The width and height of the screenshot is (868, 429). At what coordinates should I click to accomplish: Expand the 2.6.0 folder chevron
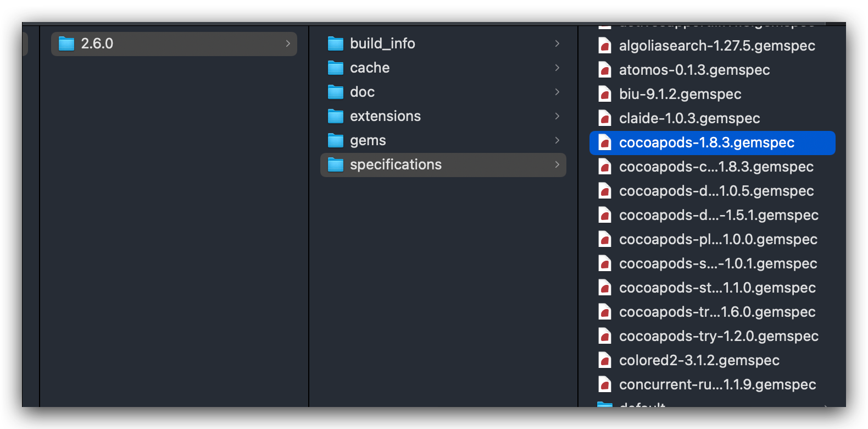coord(288,43)
